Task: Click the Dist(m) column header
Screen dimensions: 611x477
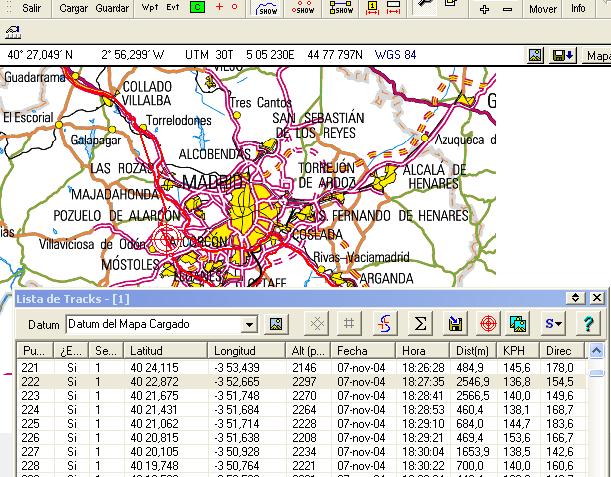Action: pyautogui.click(x=473, y=351)
